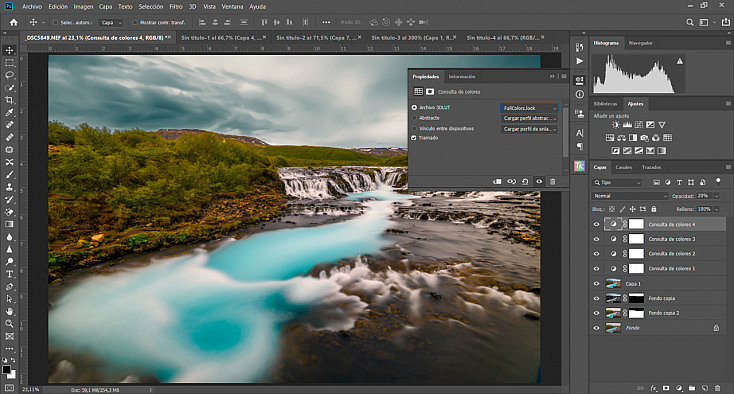The image size is (734, 394).
Task: Toggle layer visibility eye in Properties footer
Action: [x=539, y=182]
